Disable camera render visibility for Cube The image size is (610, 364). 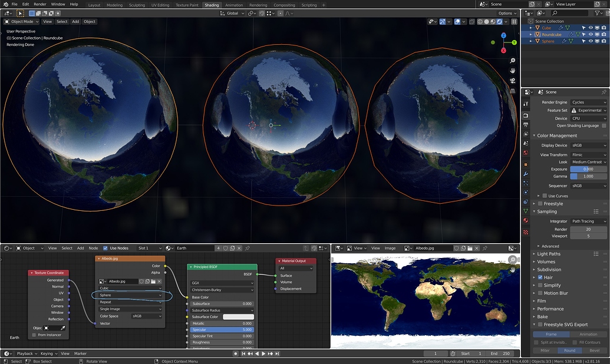click(604, 28)
